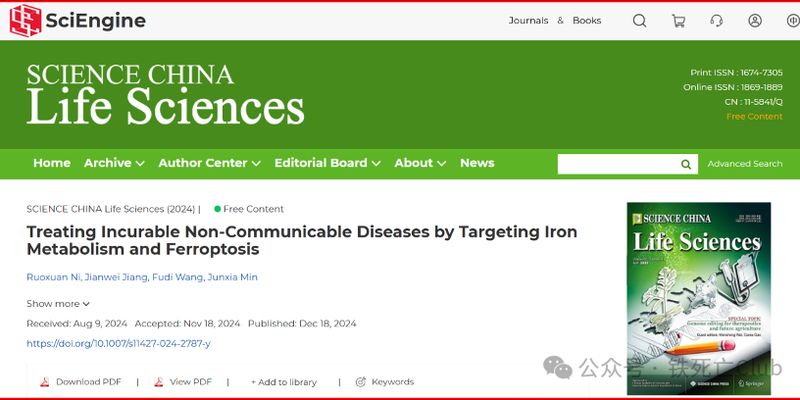This screenshot has height=400, width=800.
Task: Open author Fudi Wang's profile link
Action: coord(175,277)
